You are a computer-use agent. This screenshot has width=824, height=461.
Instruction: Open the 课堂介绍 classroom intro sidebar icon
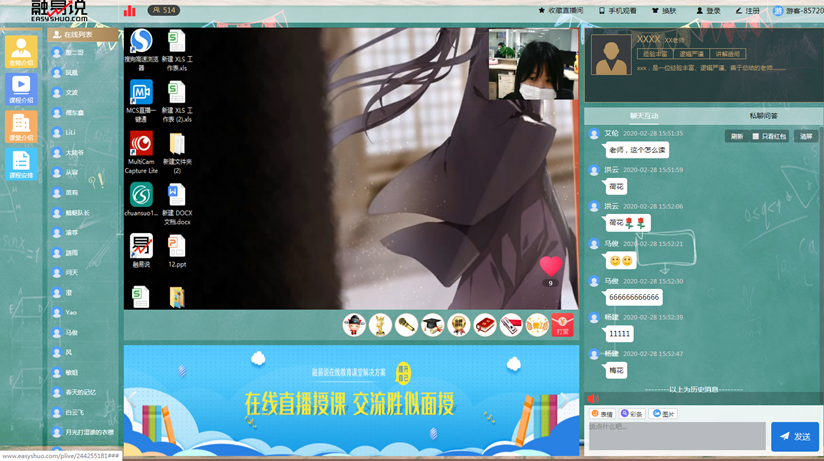coord(21,127)
